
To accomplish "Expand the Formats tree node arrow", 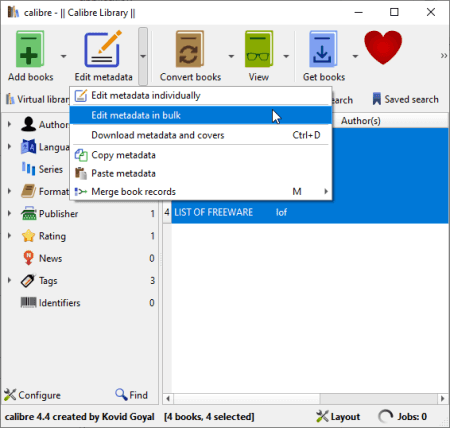I will [x=9, y=191].
